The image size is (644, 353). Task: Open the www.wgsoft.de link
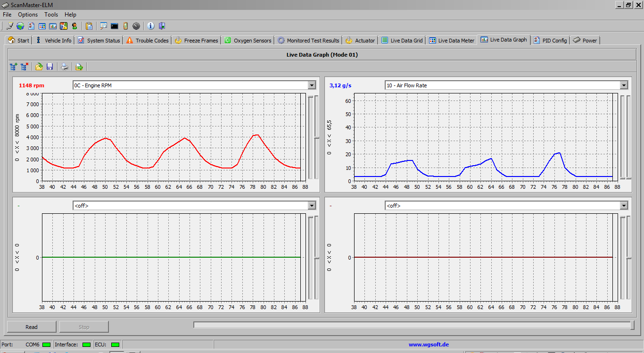pos(429,345)
